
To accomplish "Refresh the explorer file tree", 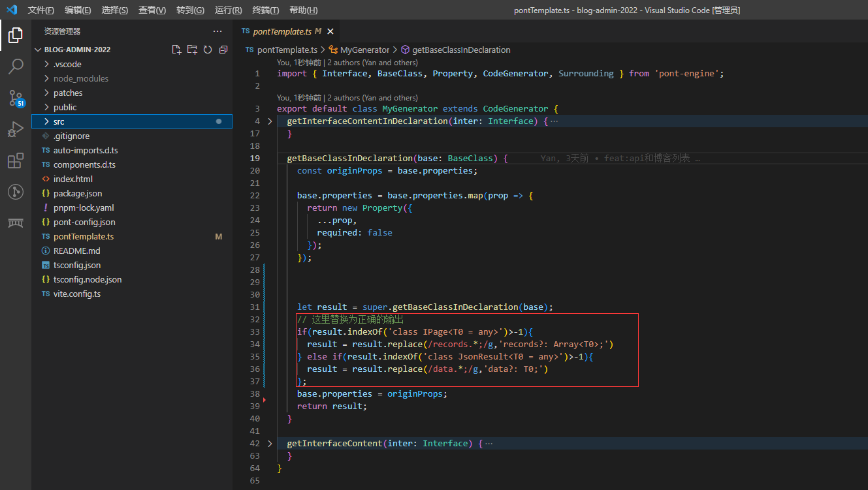I will [208, 50].
